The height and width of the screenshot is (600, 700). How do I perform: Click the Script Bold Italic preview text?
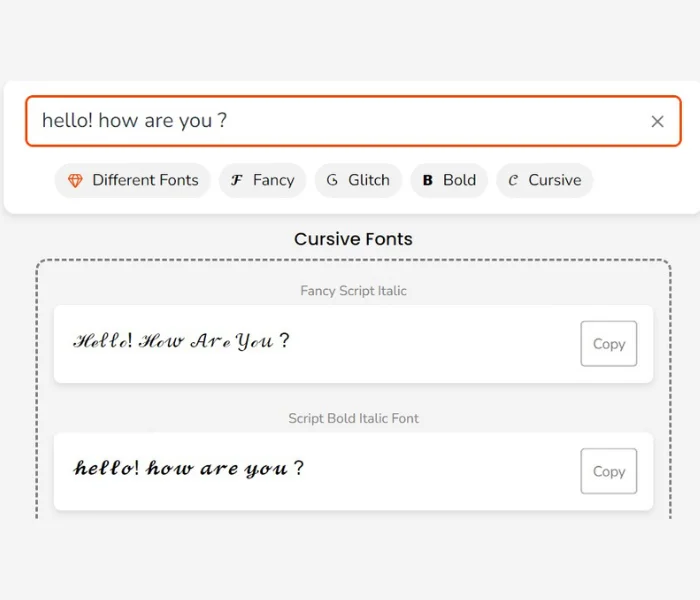(188, 468)
